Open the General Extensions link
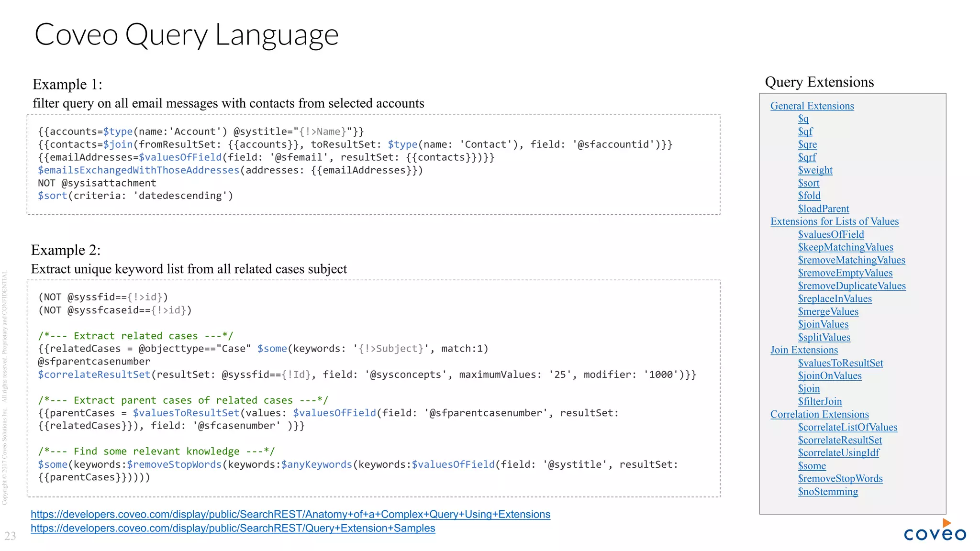This screenshot has height=551, width=980. point(812,106)
